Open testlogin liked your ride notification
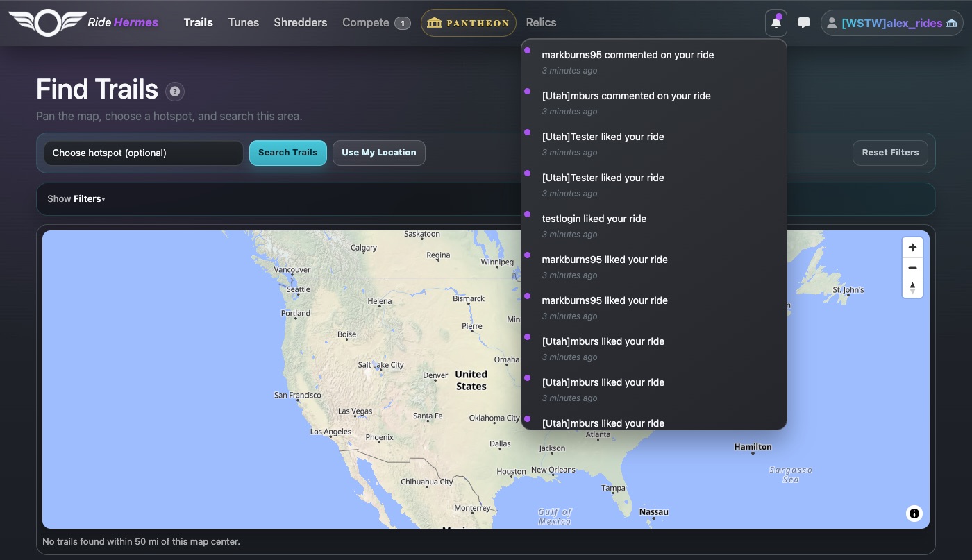Image resolution: width=972 pixels, height=560 pixels. point(653,226)
